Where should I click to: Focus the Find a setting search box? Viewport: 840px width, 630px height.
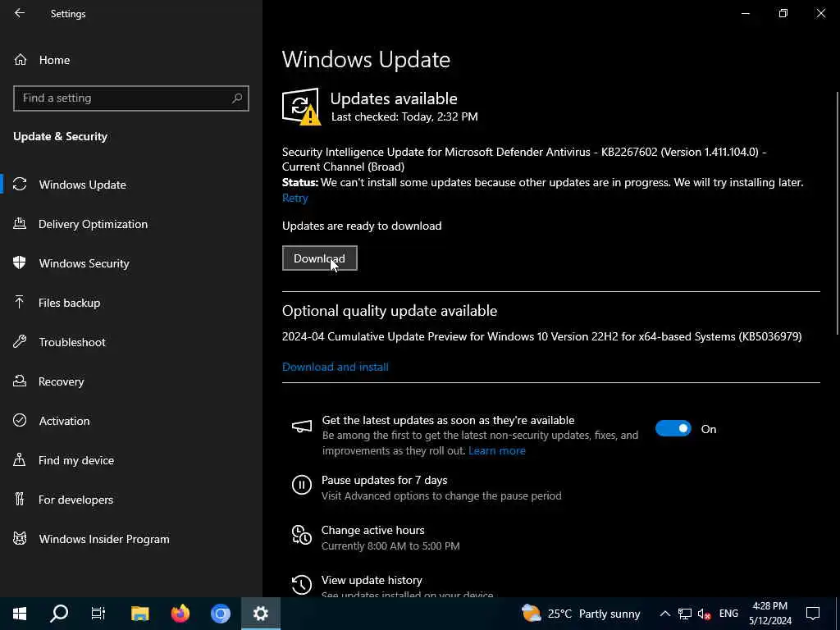[x=131, y=98]
